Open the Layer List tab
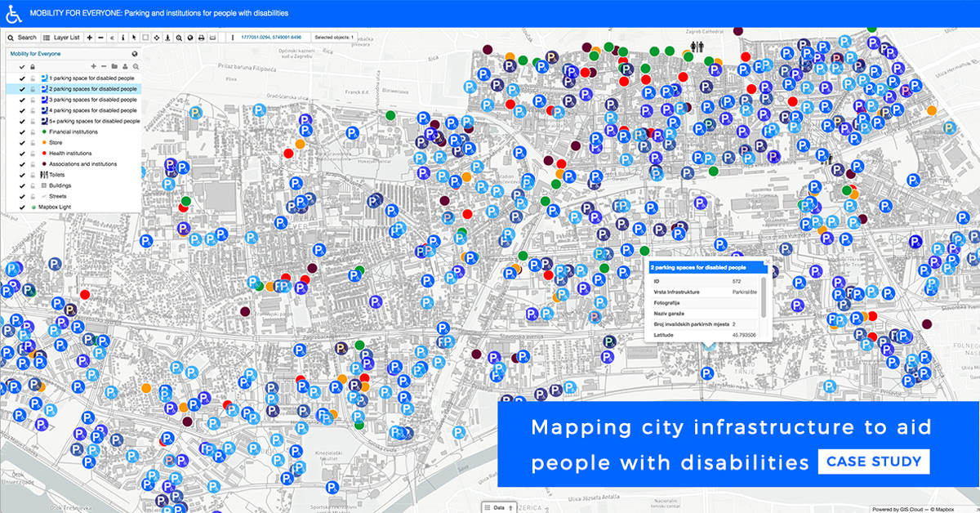Viewport: 980px width, 513px height. pyautogui.click(x=61, y=38)
